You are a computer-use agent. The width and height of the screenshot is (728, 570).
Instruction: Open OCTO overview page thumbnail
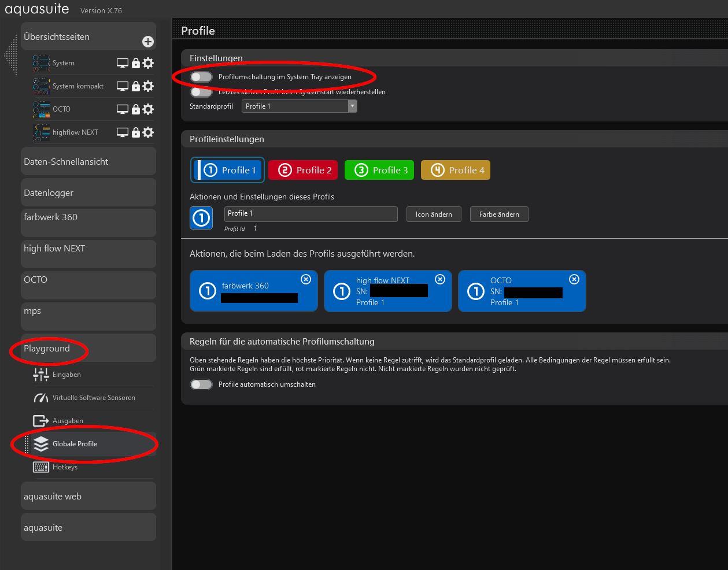(41, 109)
